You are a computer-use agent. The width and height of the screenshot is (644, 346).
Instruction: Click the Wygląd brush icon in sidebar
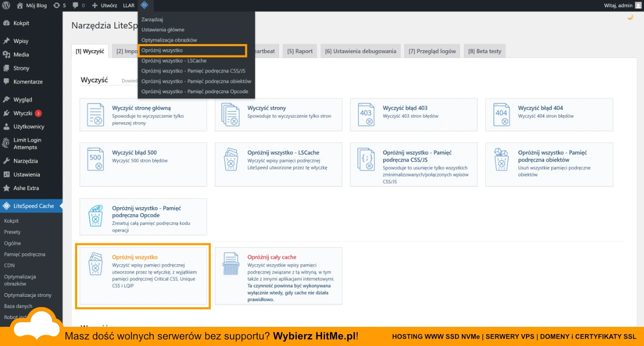point(7,99)
